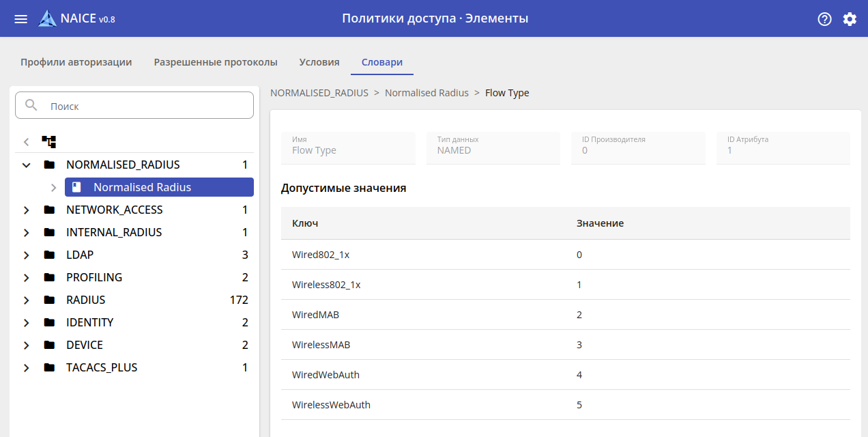Open the Условия tab

pos(319,62)
